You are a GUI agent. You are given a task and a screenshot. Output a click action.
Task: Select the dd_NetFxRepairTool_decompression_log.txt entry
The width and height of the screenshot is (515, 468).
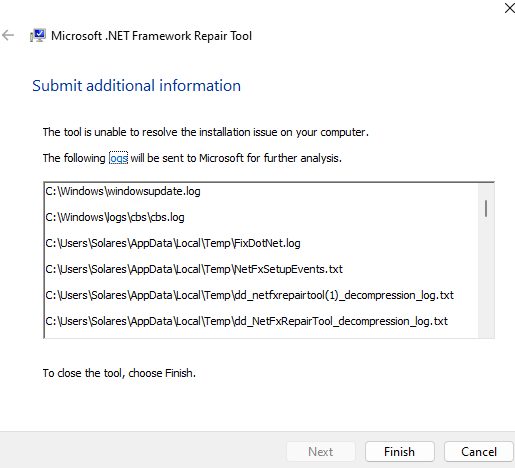[x=247, y=321]
